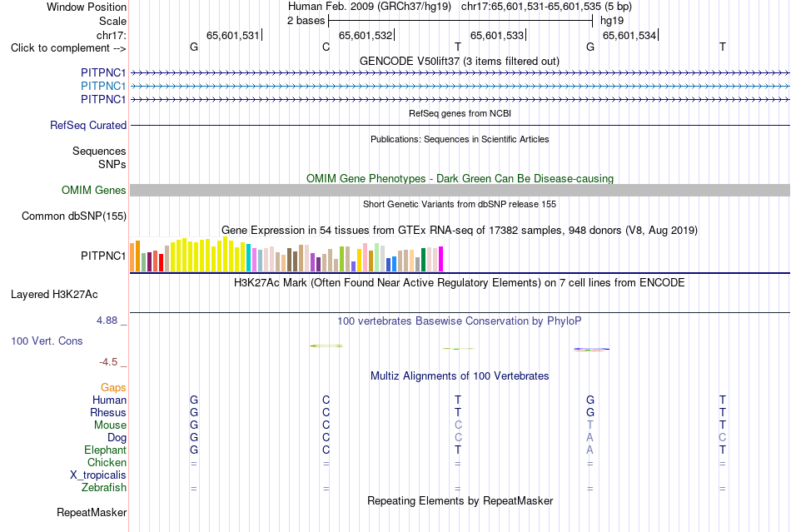The width and height of the screenshot is (791, 532).
Task: Click the 65,601,533 position label
Action: 497,35
